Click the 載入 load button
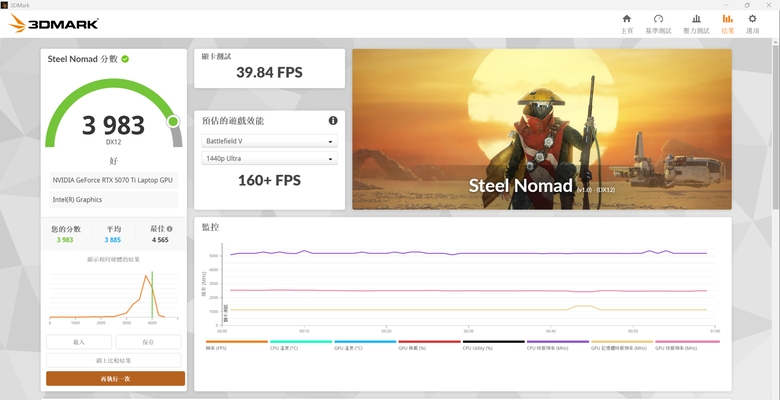780x400 pixels. click(79, 342)
